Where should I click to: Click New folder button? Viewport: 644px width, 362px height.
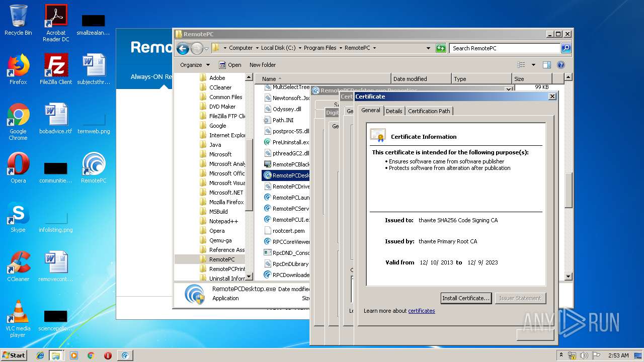263,65
